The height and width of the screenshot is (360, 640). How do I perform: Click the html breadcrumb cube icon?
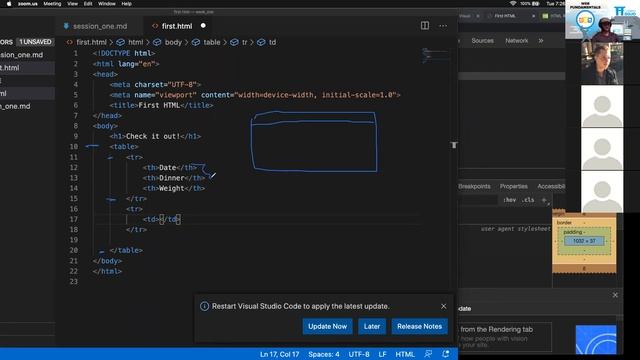click(120, 42)
